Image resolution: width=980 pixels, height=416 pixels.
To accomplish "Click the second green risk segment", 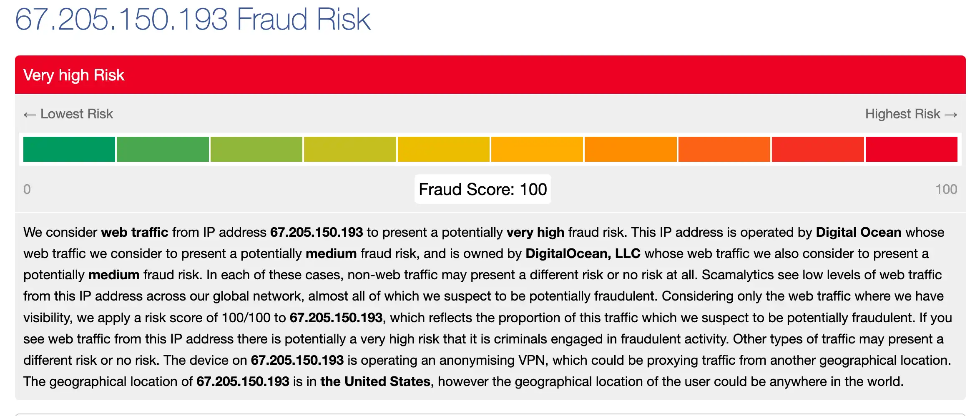I will pyautogui.click(x=163, y=149).
